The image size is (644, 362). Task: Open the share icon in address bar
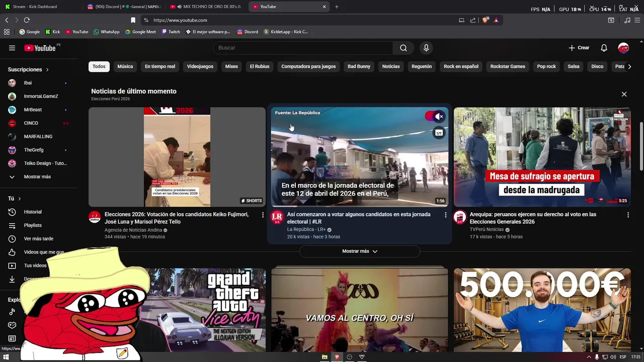pyautogui.click(x=473, y=20)
